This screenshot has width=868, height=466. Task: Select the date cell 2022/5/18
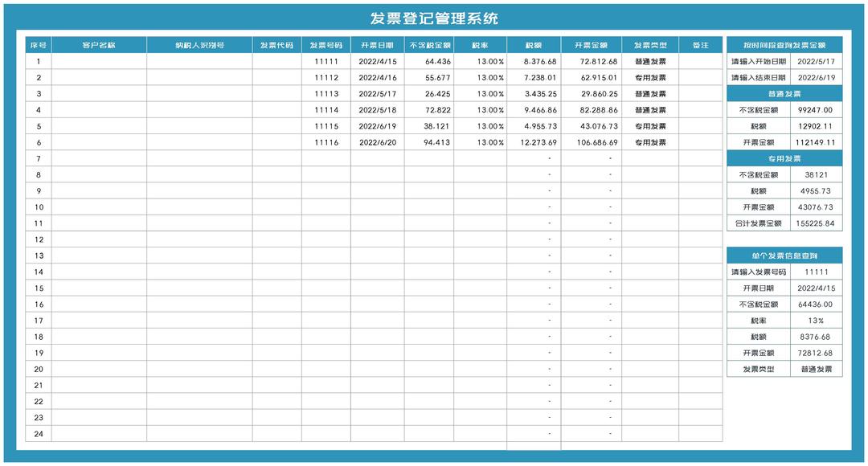point(378,109)
